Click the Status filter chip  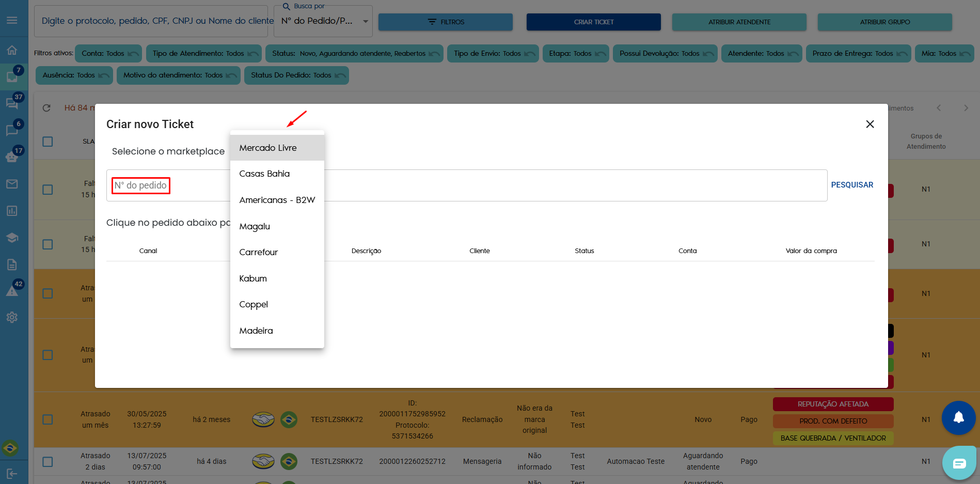point(354,54)
